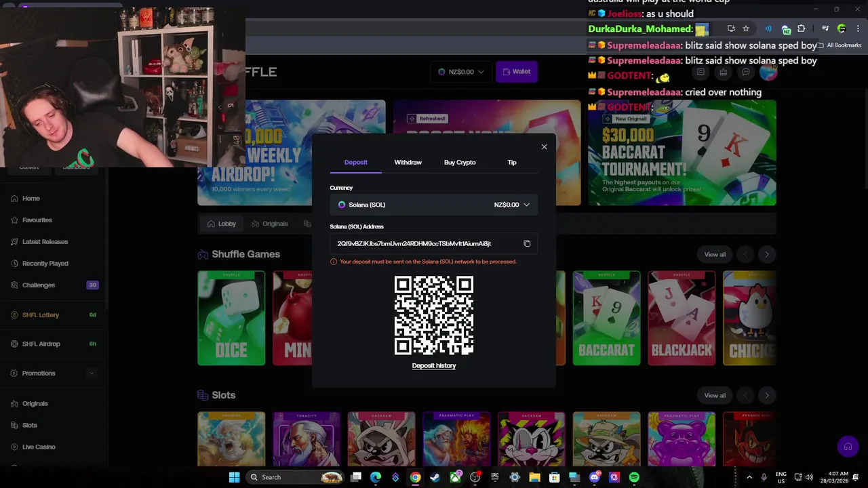Open the NZ VPN extension icon

click(786, 29)
